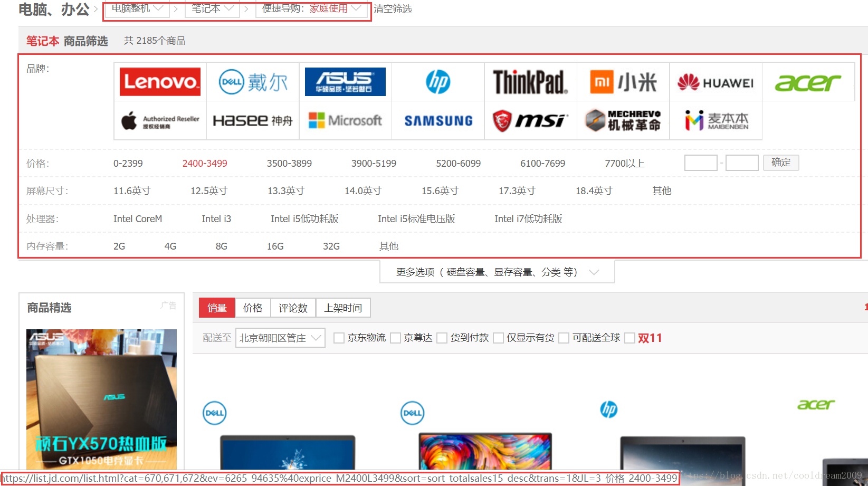Viewport: 868px width, 486px height.
Task: Sort by 销量 tab
Action: 217,308
